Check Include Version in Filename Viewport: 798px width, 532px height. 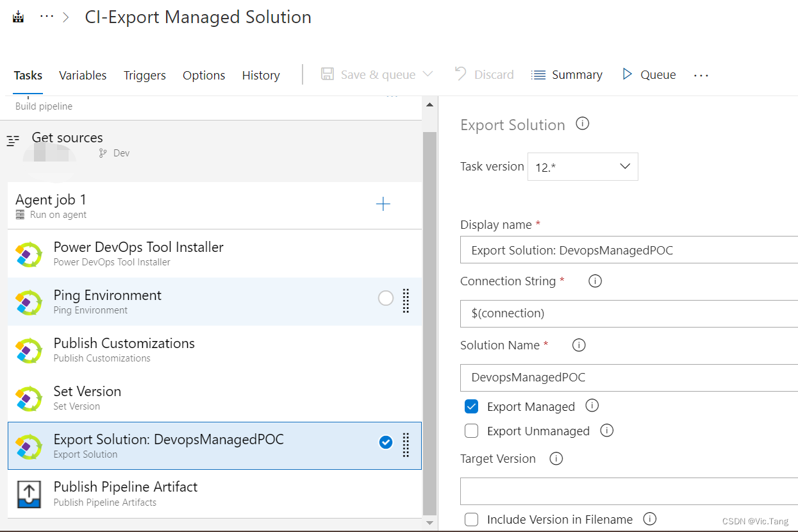coord(472,519)
